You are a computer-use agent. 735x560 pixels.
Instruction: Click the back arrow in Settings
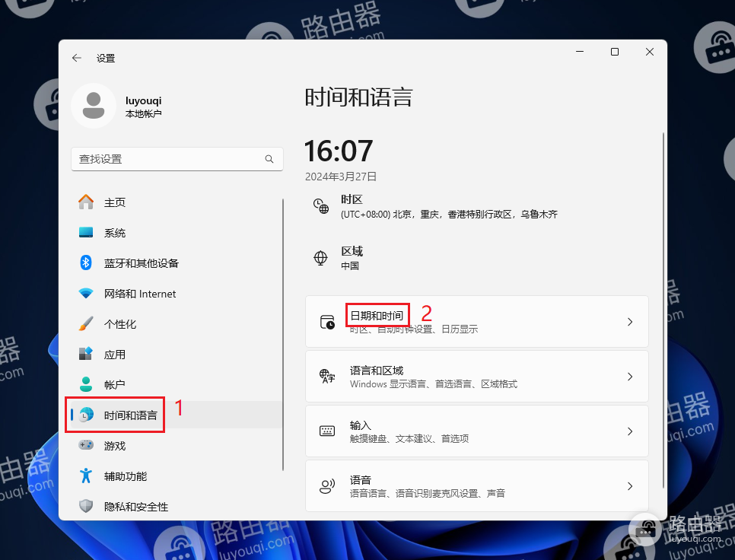[77, 58]
